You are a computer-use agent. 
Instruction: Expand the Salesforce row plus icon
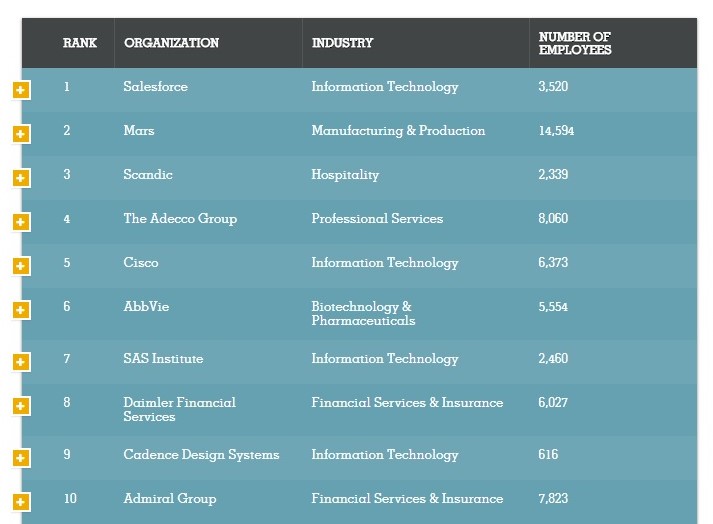pyautogui.click(x=20, y=90)
